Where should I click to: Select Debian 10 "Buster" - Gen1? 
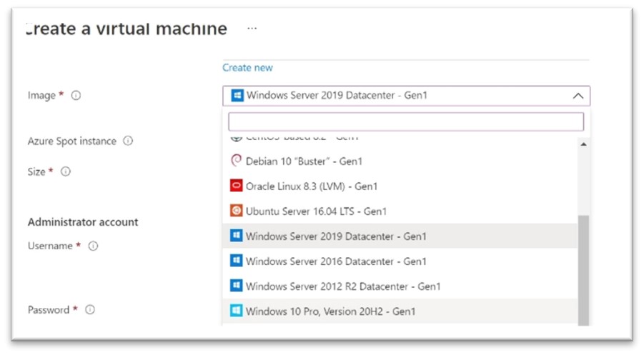400,161
